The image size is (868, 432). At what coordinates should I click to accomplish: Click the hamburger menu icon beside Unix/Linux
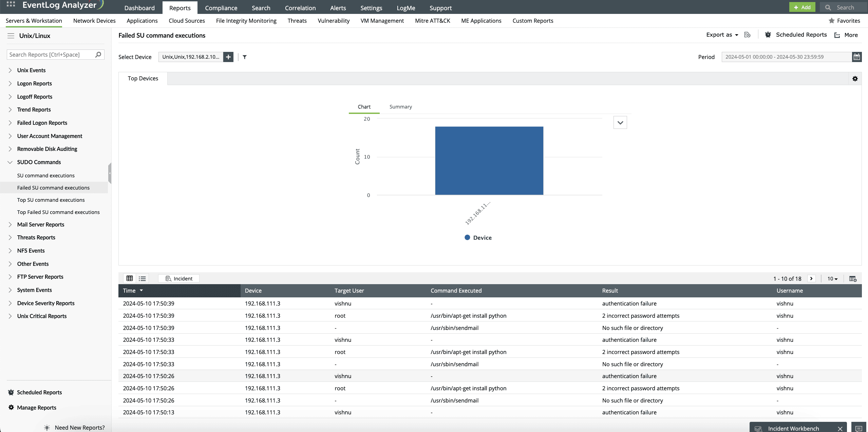[11, 36]
